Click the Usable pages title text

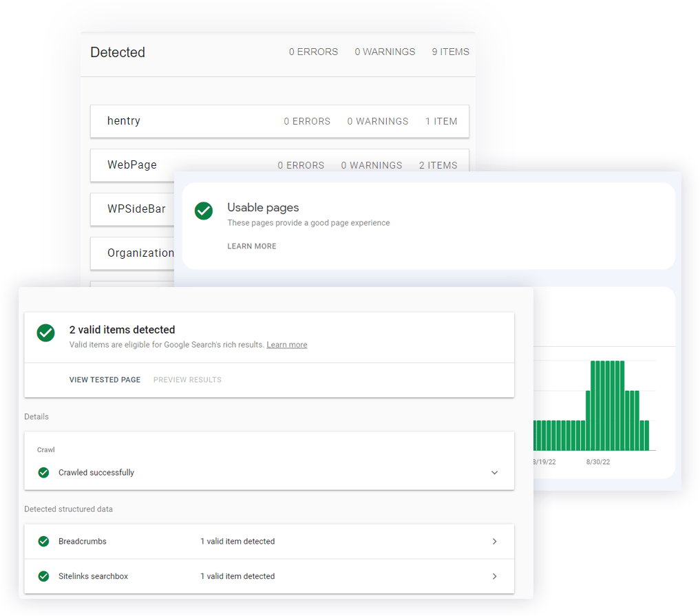click(263, 208)
